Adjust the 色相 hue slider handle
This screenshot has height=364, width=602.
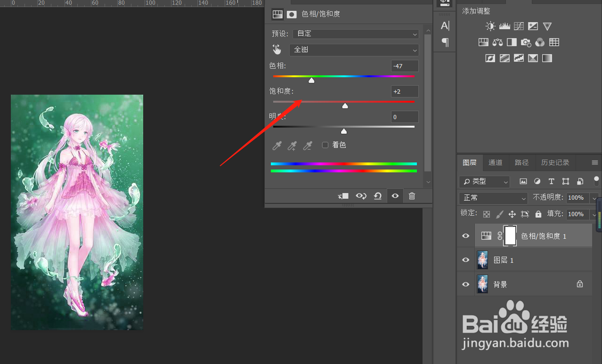pyautogui.click(x=311, y=81)
